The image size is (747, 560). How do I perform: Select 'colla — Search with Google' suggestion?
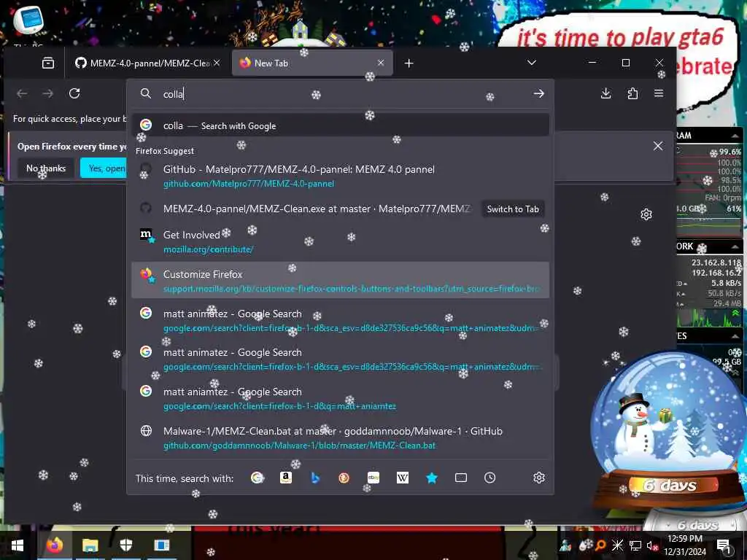point(340,125)
